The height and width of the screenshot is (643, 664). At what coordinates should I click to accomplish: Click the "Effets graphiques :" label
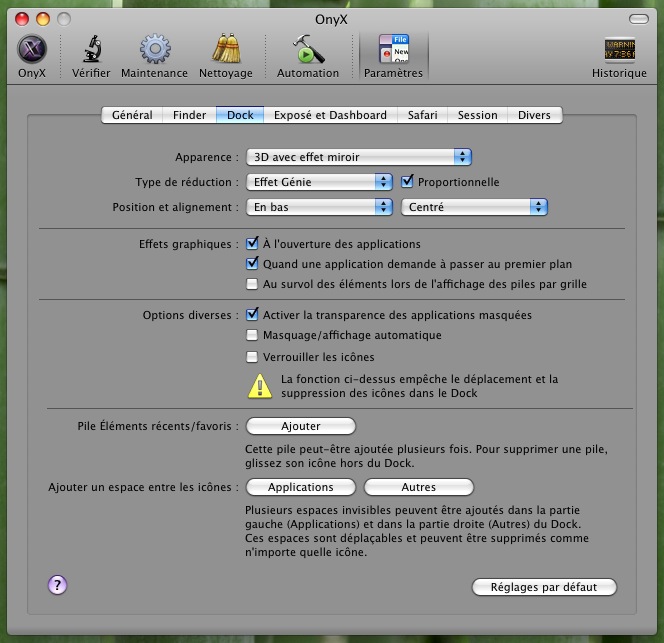click(189, 244)
